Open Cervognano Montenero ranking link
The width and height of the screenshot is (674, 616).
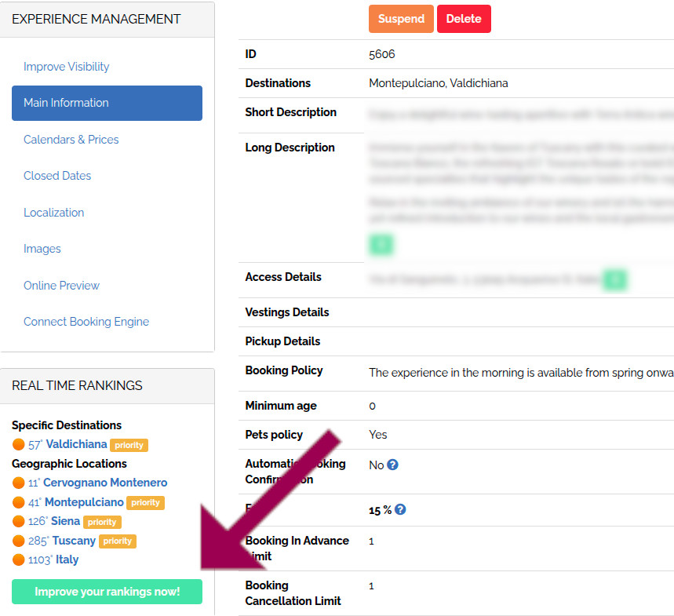point(105,483)
